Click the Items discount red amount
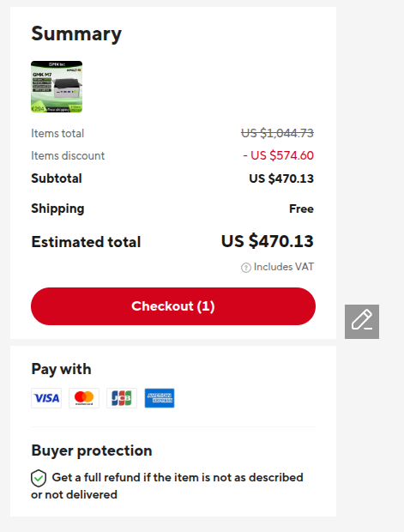Image resolution: width=404 pixels, height=532 pixels. click(279, 155)
